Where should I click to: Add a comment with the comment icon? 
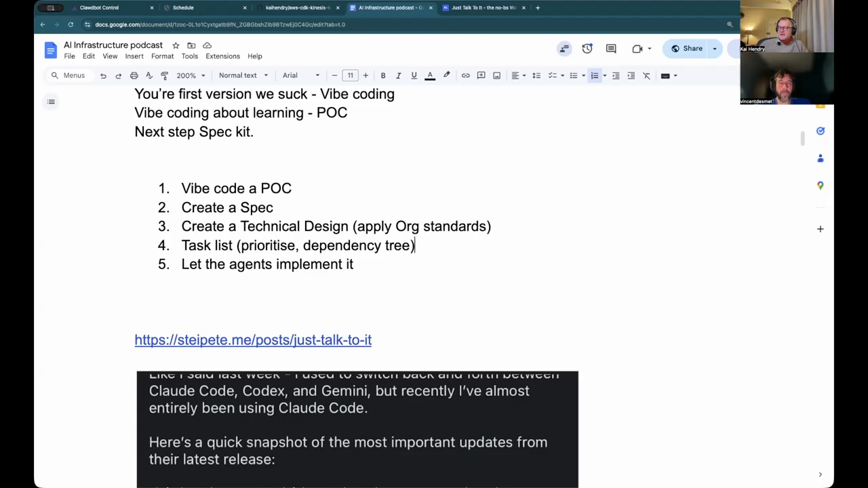click(x=481, y=75)
